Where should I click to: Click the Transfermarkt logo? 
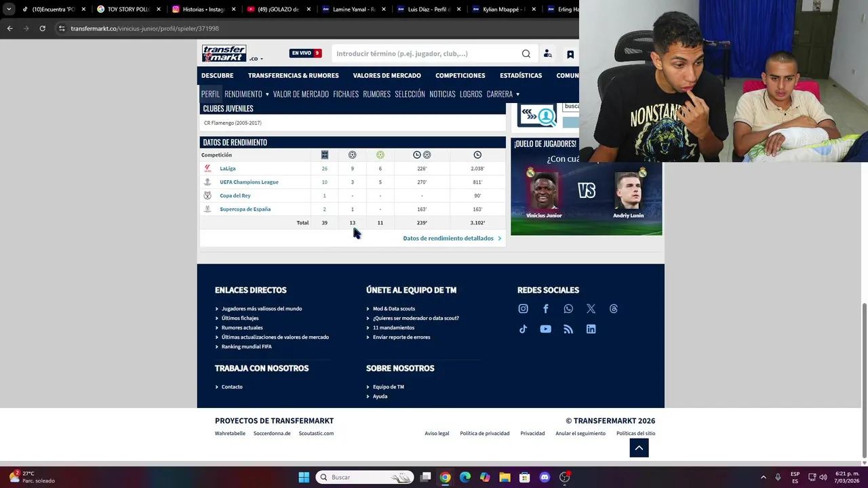tap(224, 54)
